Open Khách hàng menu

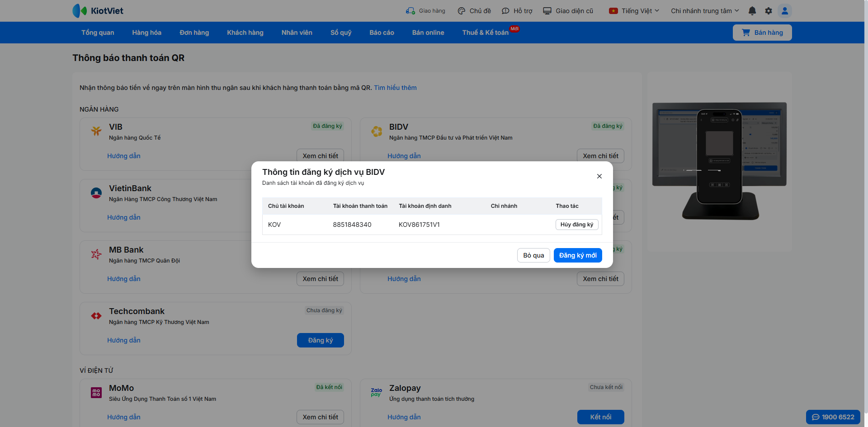tap(245, 33)
